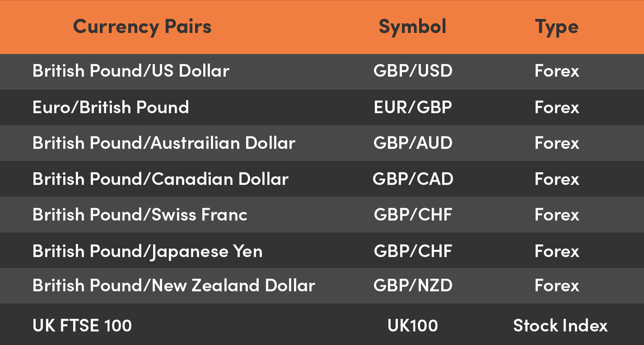Click the GBP/USD symbol
Screen dimensions: 644x345
(413, 71)
